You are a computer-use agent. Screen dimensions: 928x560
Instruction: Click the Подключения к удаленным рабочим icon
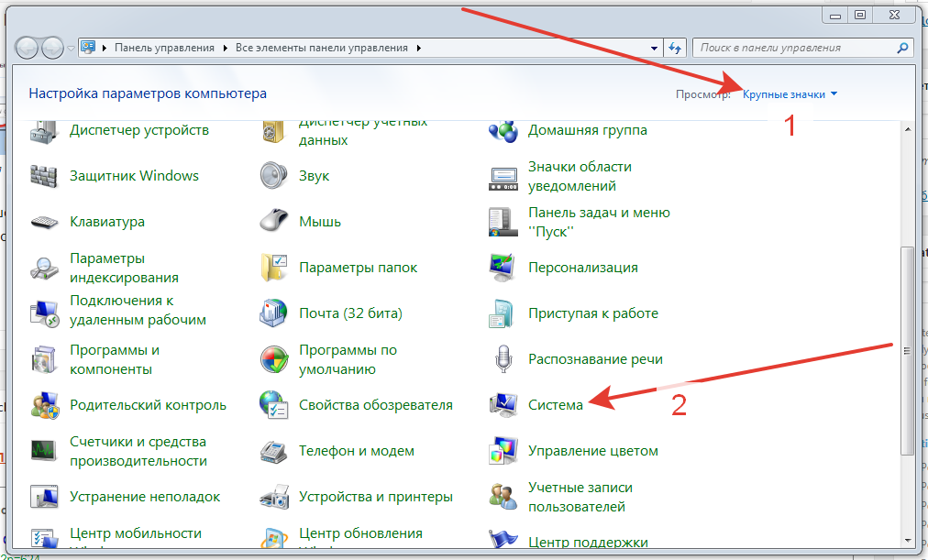[44, 313]
